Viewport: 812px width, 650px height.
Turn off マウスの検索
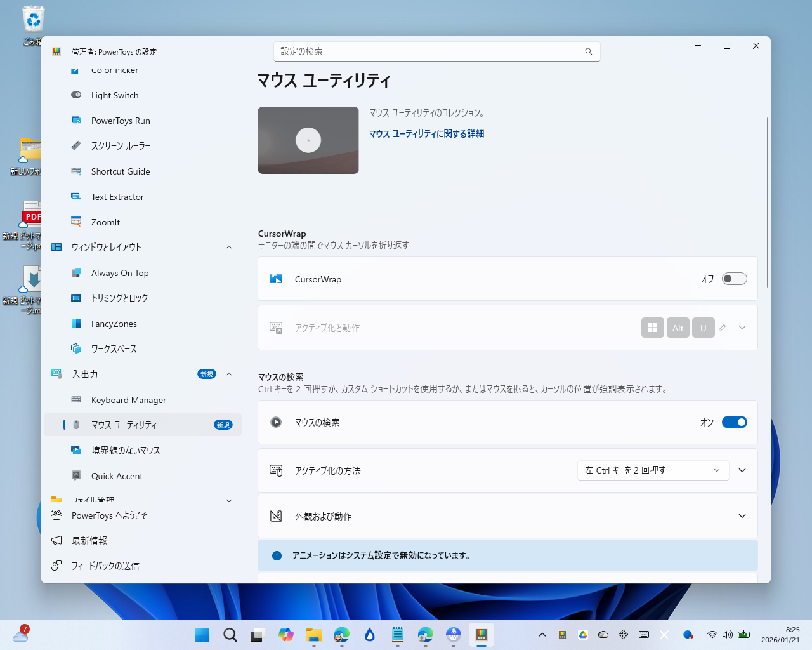tap(734, 422)
